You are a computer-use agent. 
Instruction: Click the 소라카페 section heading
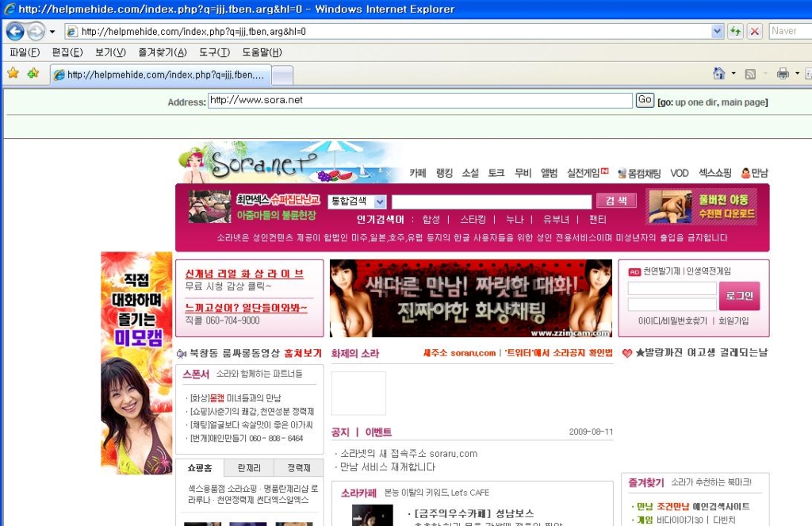(358, 493)
